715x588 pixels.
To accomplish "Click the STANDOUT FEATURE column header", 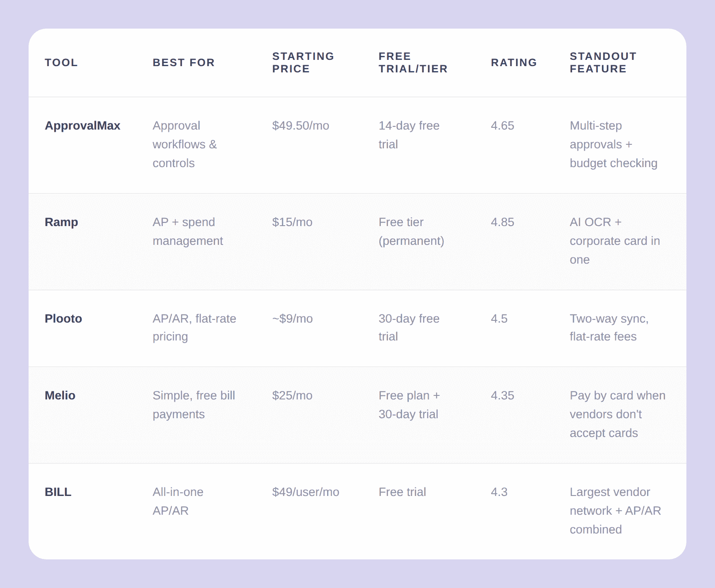I will (x=603, y=63).
